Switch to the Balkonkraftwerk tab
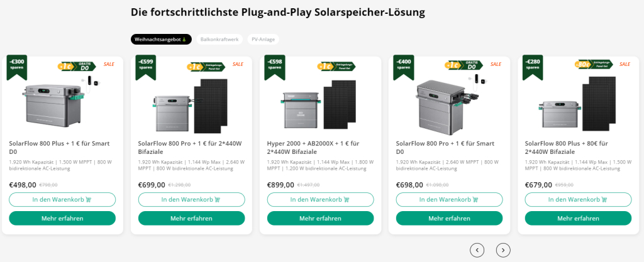Screen dimensions: 644x262 [x=219, y=39]
